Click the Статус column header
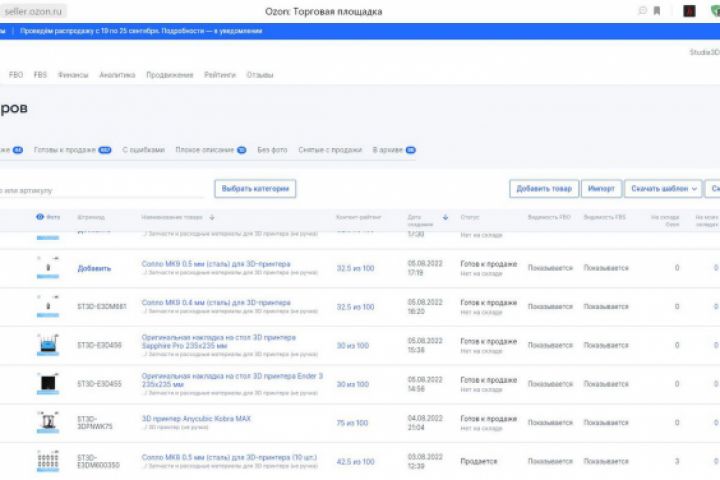The image size is (720, 480). coord(470,217)
